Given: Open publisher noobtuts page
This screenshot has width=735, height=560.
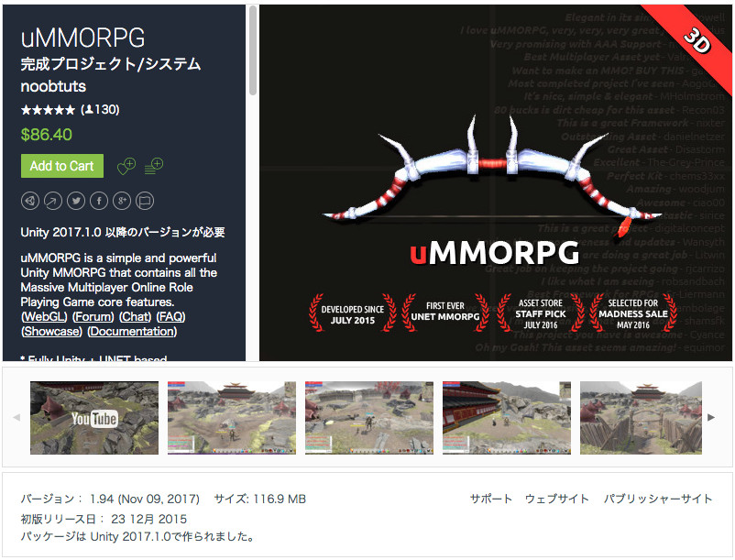Looking at the screenshot, I should (53, 86).
